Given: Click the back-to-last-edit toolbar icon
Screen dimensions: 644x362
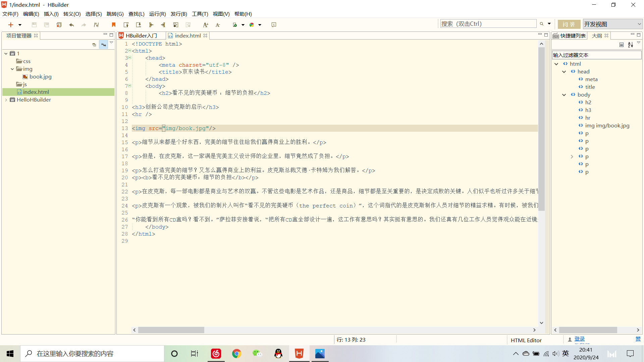Looking at the screenshot, I should tap(176, 25).
